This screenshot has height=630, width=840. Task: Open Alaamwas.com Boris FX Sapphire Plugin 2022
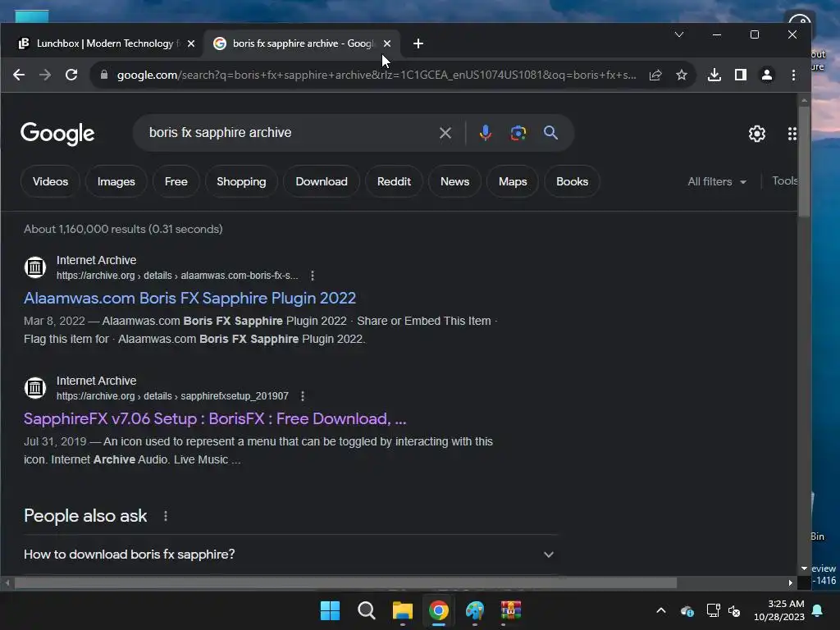point(189,298)
